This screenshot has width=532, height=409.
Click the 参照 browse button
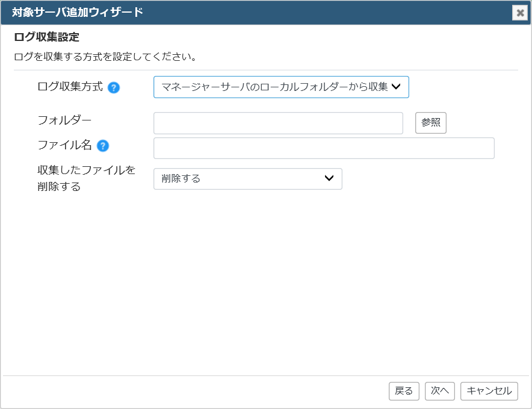coord(431,123)
